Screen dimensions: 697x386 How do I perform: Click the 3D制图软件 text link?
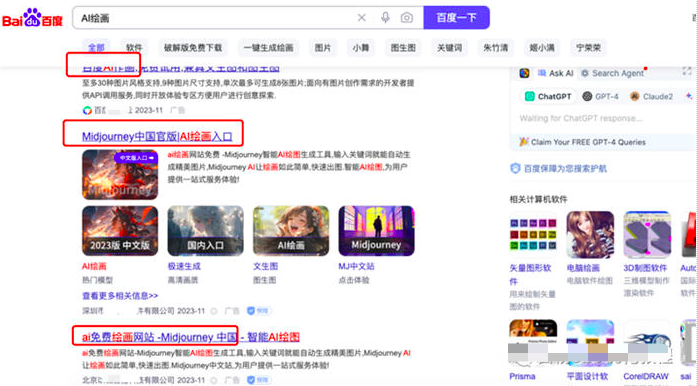[x=645, y=268]
